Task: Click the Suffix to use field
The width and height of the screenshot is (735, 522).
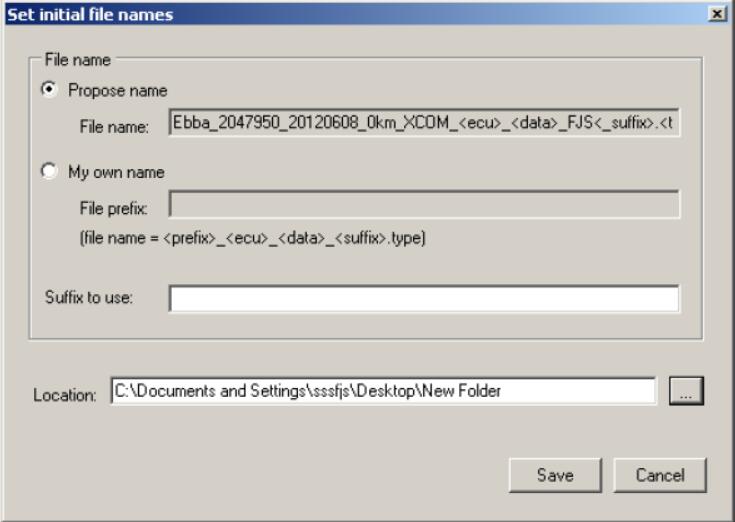Action: click(424, 298)
